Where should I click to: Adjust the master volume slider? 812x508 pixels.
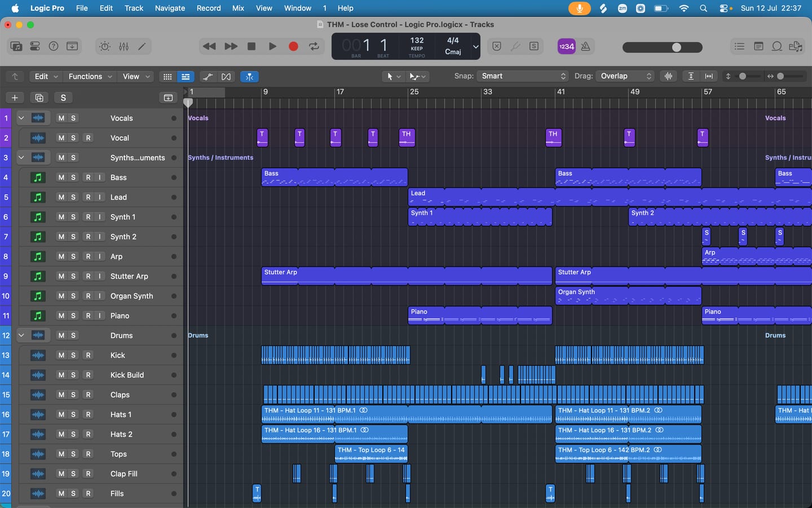click(663, 47)
